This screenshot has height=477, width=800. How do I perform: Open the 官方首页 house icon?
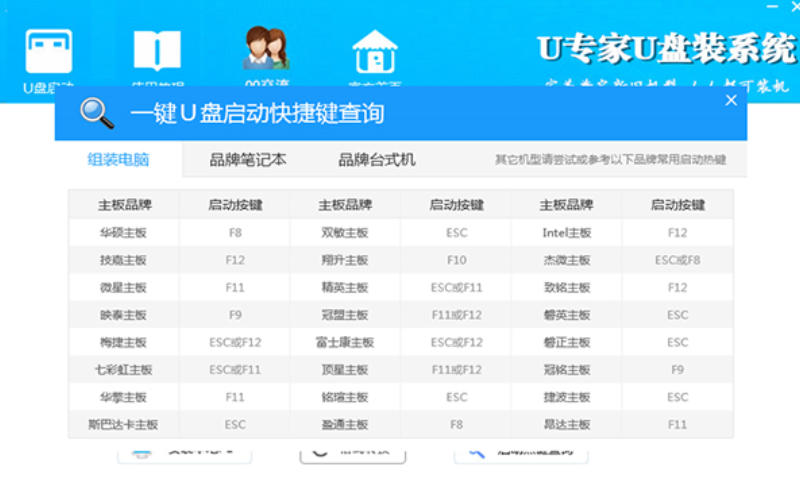point(374,52)
